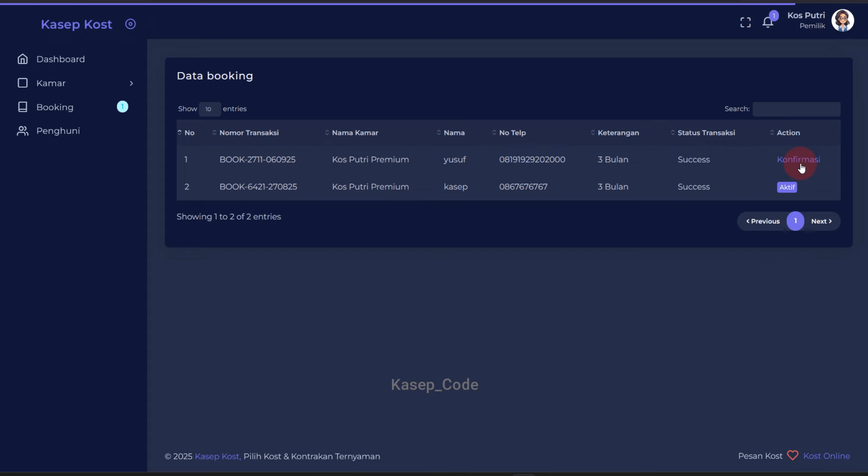
Task: Select page 1 in the pagination
Action: [x=795, y=221]
